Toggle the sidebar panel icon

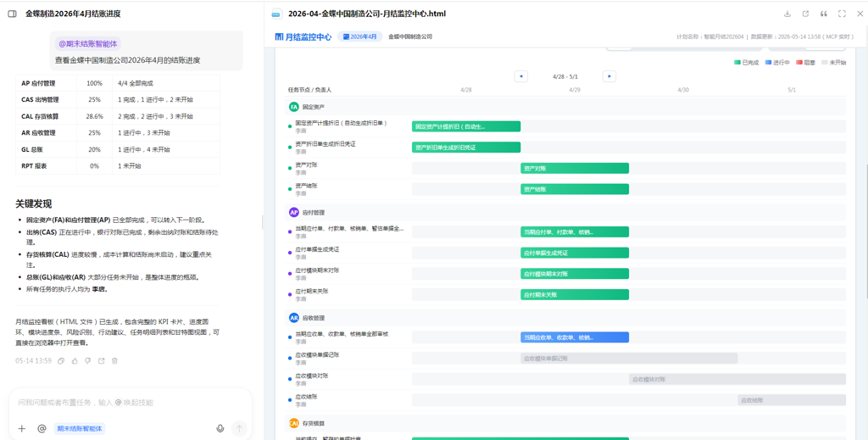[12, 14]
